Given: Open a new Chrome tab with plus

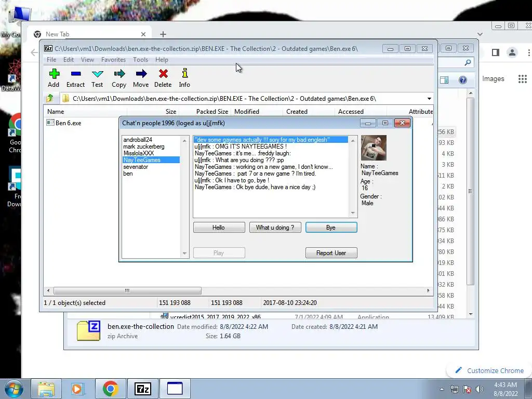Looking at the screenshot, I should point(163,34).
